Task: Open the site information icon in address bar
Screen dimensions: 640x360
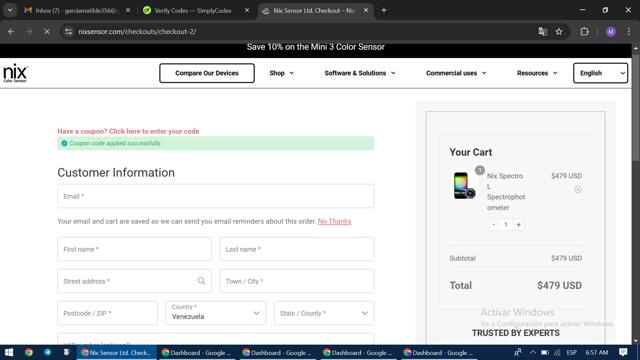Action: (x=69, y=31)
